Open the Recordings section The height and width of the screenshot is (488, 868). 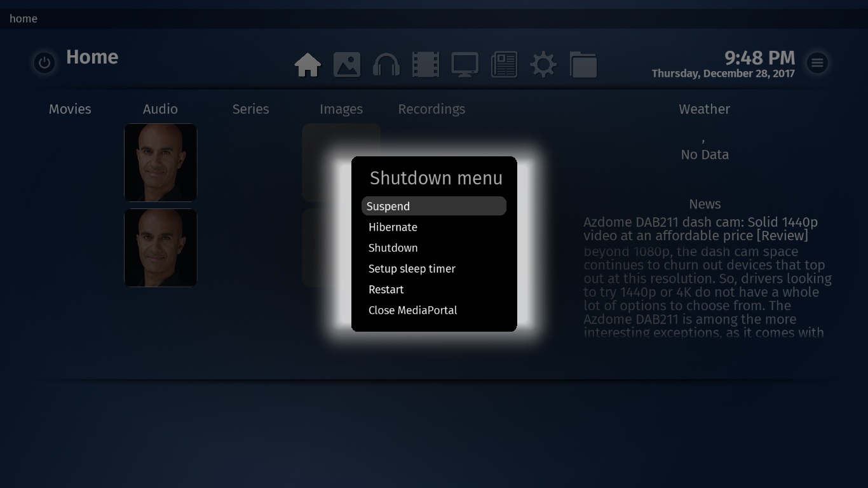[x=431, y=109]
